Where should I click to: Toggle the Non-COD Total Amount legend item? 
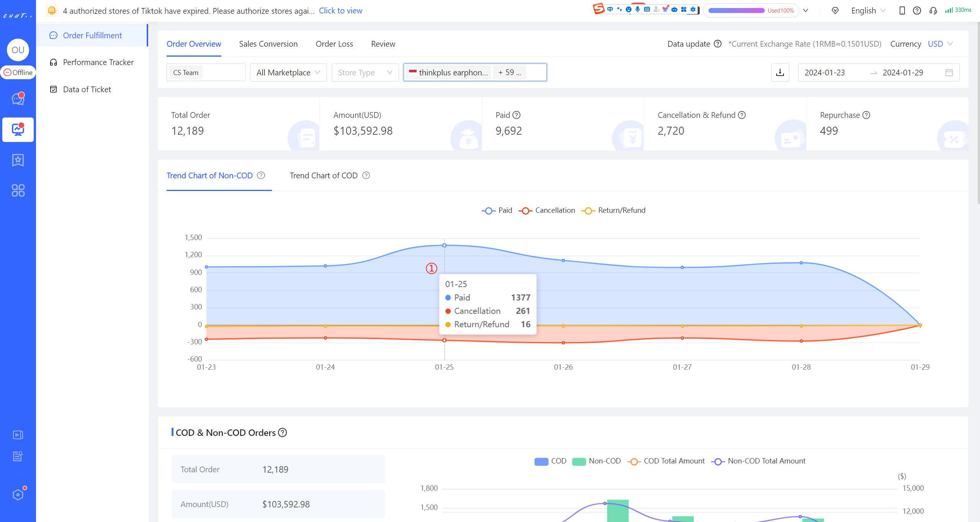pos(758,461)
